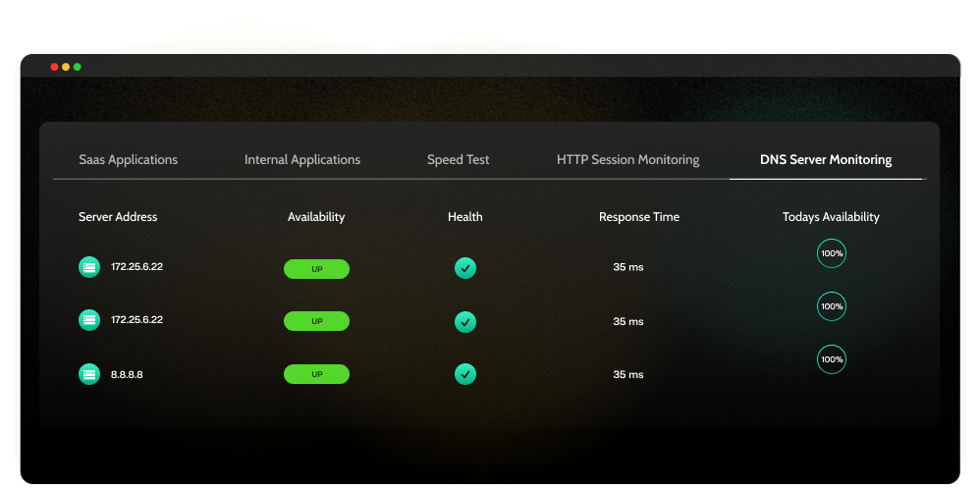Click the server icon in the second 172.25.6.22 row
This screenshot has height=490, width=980.
click(89, 320)
